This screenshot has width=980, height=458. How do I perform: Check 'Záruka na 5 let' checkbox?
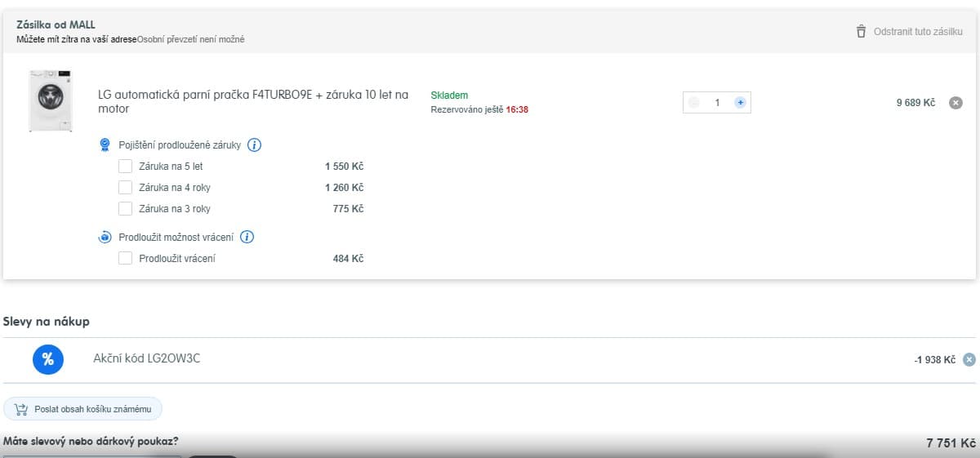point(125,166)
